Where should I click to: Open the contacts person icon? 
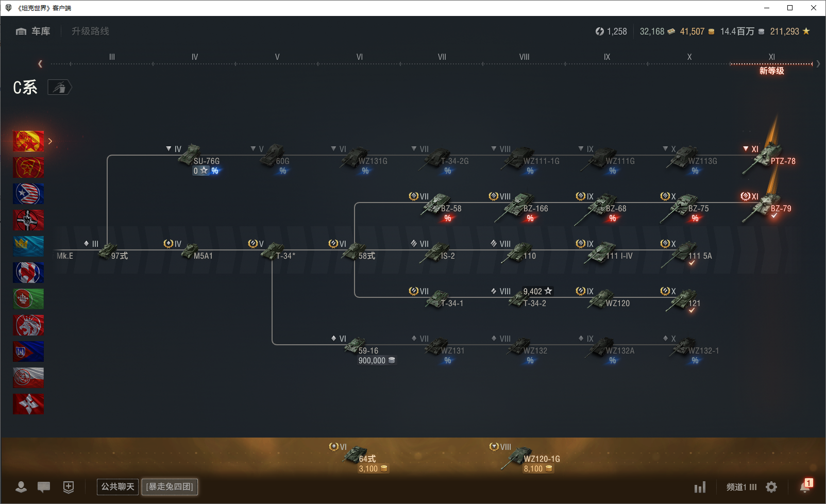[x=21, y=487]
